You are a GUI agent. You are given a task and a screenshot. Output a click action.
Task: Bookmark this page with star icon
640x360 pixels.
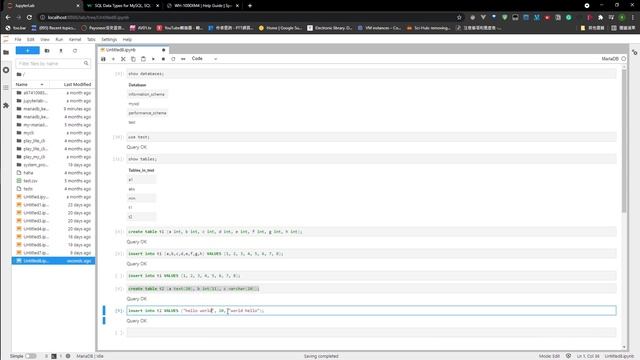459,17
